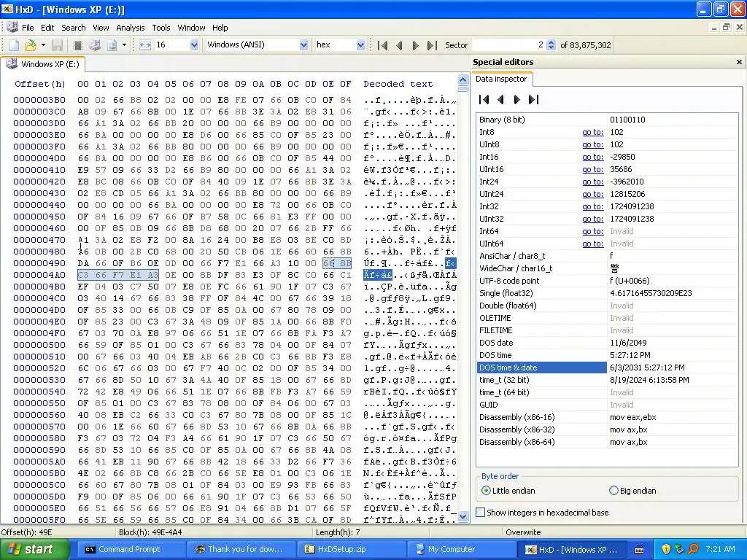The width and height of the screenshot is (747, 560).
Task: Open the File menu
Action: pos(28,28)
